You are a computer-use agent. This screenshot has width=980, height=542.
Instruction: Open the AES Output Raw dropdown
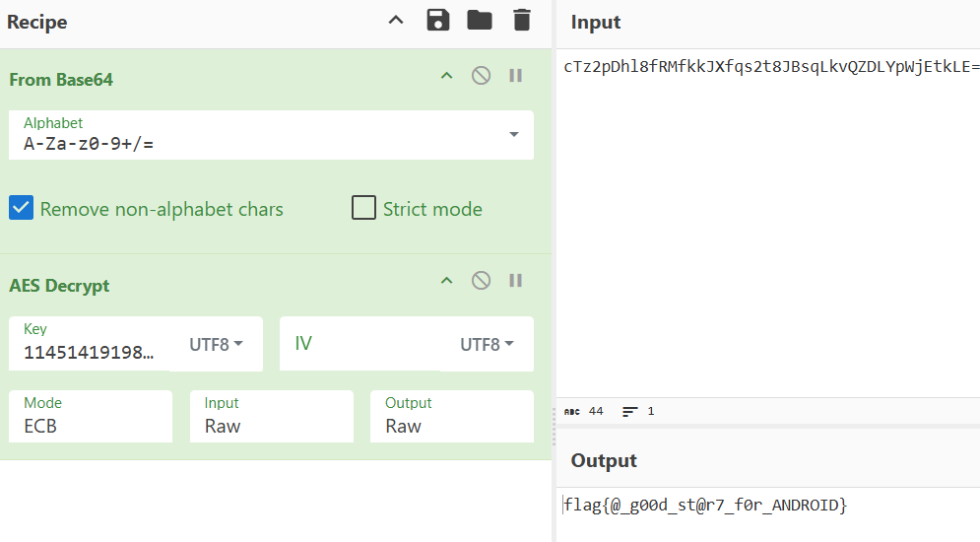point(452,416)
